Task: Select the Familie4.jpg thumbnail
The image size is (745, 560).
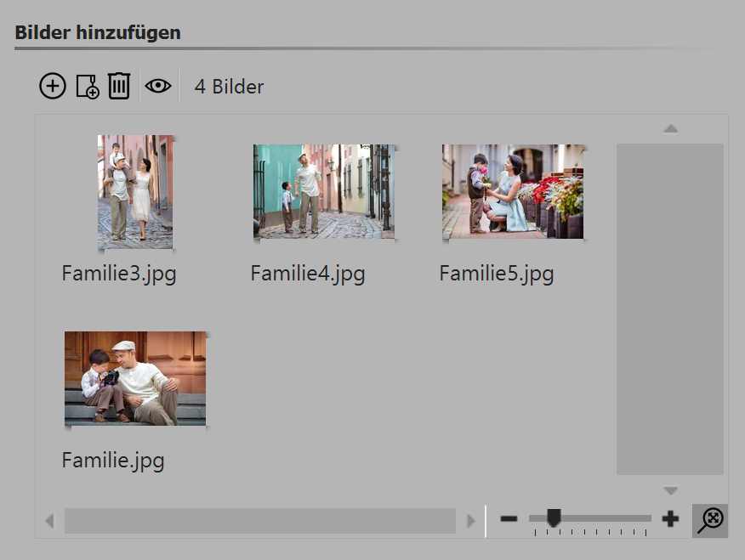Action: click(324, 191)
